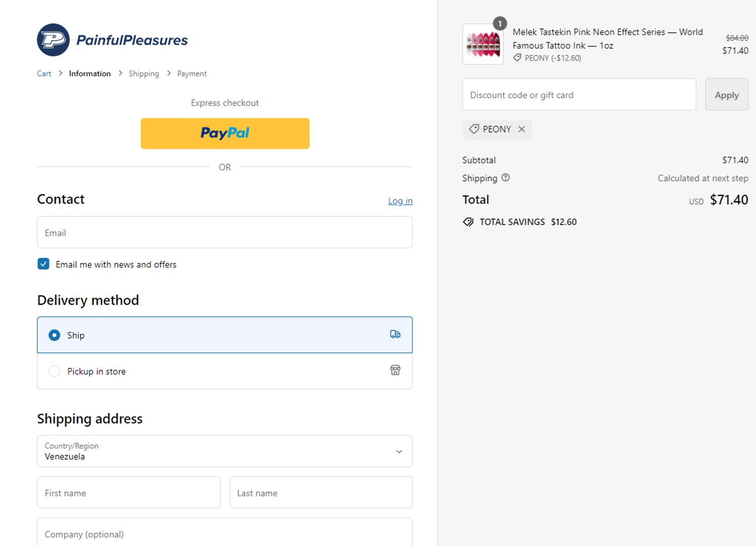Focus the Company (optional) field
The image size is (756, 546).
(x=225, y=533)
